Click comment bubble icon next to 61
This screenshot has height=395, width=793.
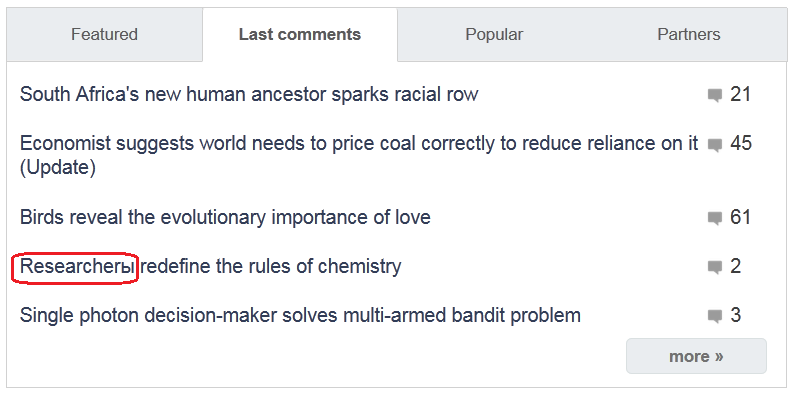coord(715,218)
